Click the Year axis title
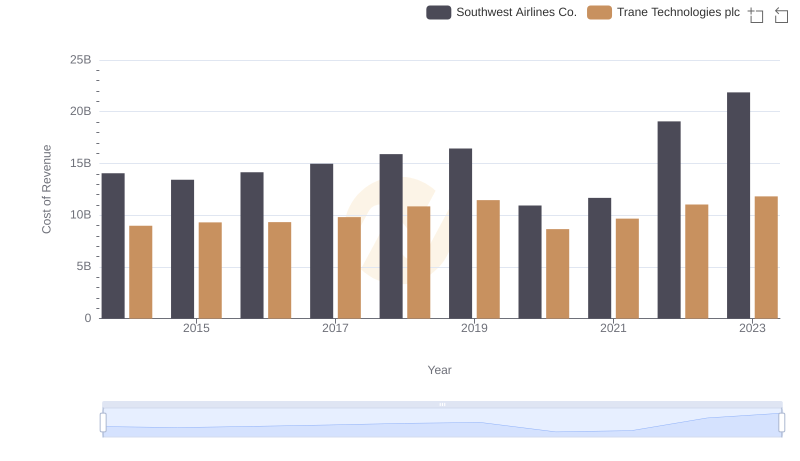The height and width of the screenshot is (461, 800). tap(439, 370)
